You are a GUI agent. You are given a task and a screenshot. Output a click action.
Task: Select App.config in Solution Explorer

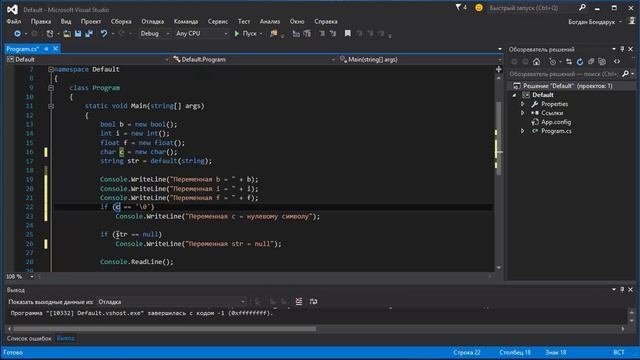pyautogui.click(x=556, y=122)
